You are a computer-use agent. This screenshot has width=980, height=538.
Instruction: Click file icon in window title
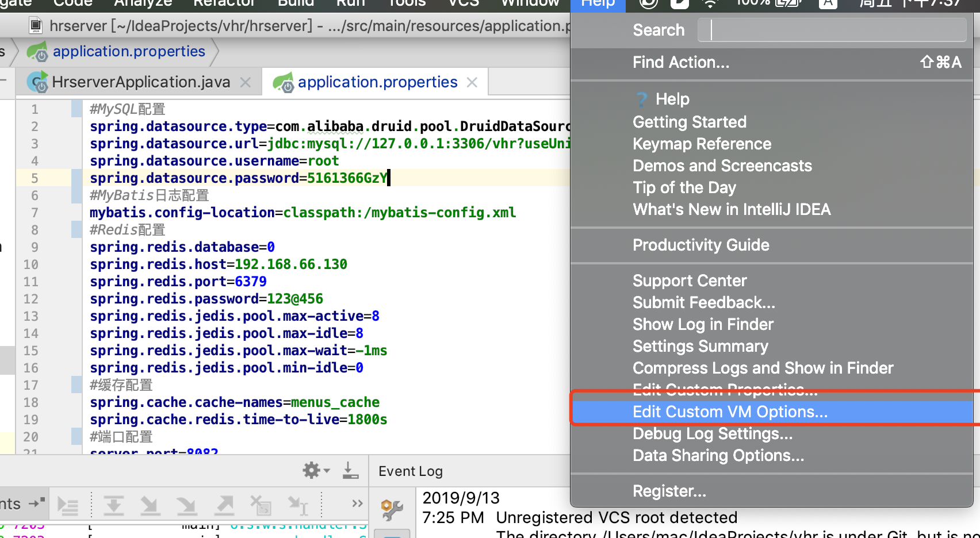pos(36,26)
